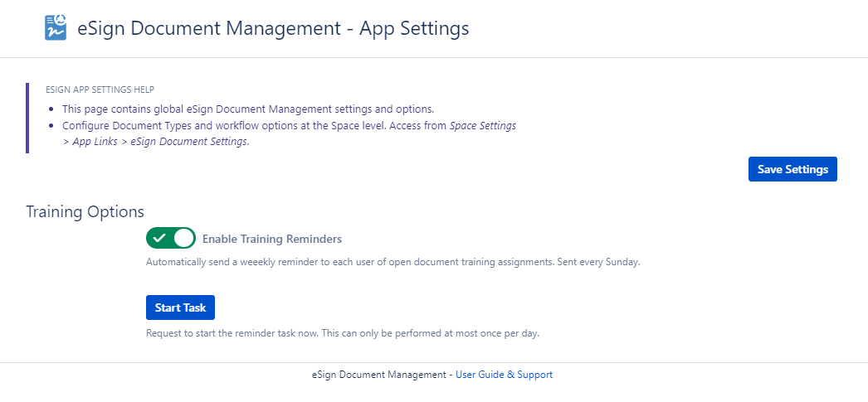The width and height of the screenshot is (868, 402).
Task: Click the first help bullet about global settings
Action: 248,109
